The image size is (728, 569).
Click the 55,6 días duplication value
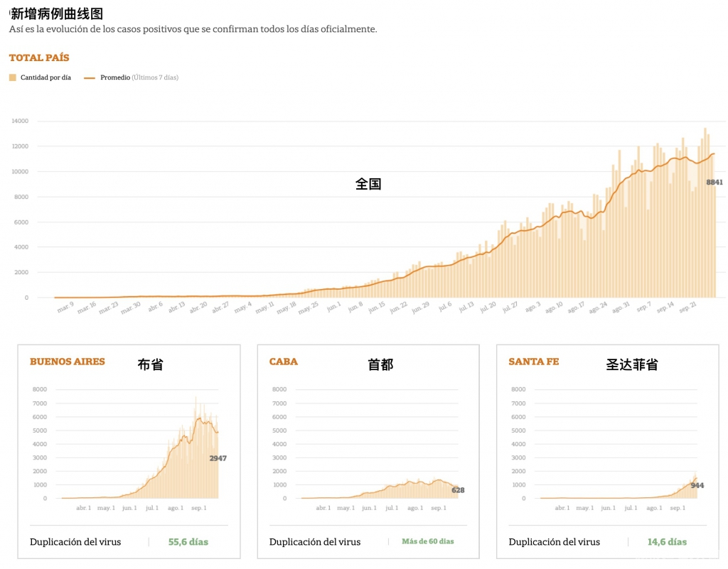point(189,542)
